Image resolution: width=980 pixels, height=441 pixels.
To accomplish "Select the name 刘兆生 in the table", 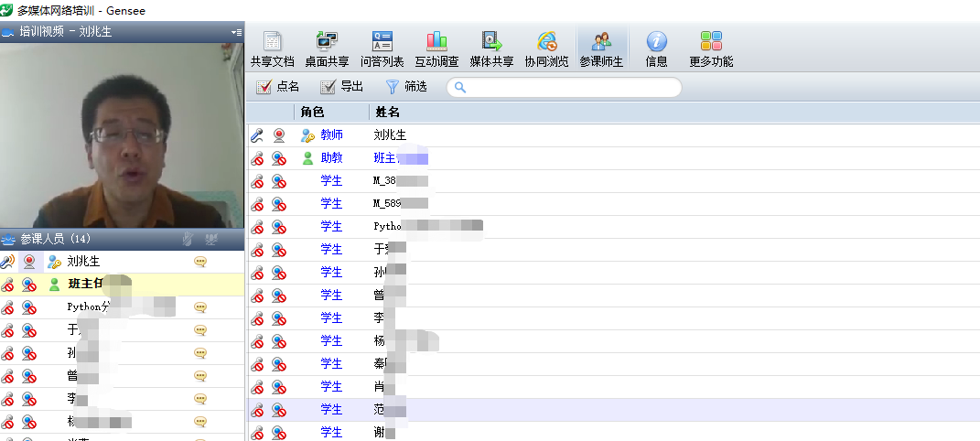I will 390,134.
